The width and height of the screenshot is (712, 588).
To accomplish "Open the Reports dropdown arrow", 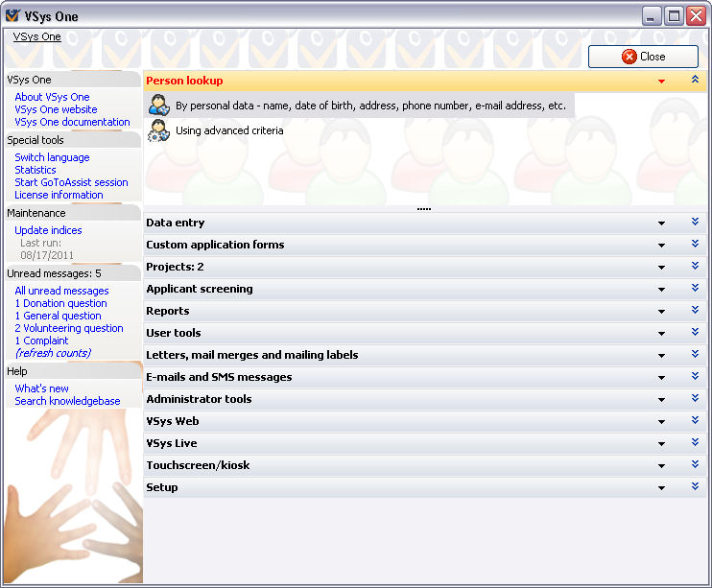I will [x=661, y=312].
